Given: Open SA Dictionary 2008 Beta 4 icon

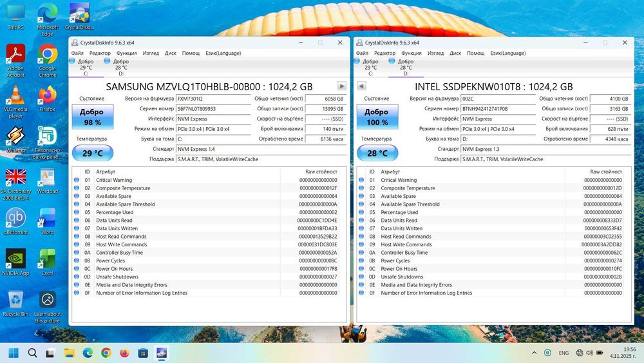Looking at the screenshot, I should (15, 184).
